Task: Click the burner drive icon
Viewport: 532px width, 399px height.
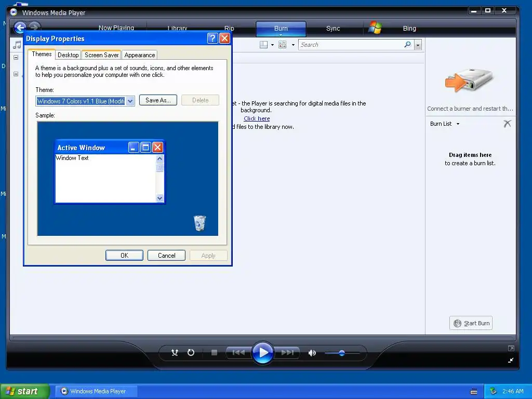Action: tap(470, 80)
